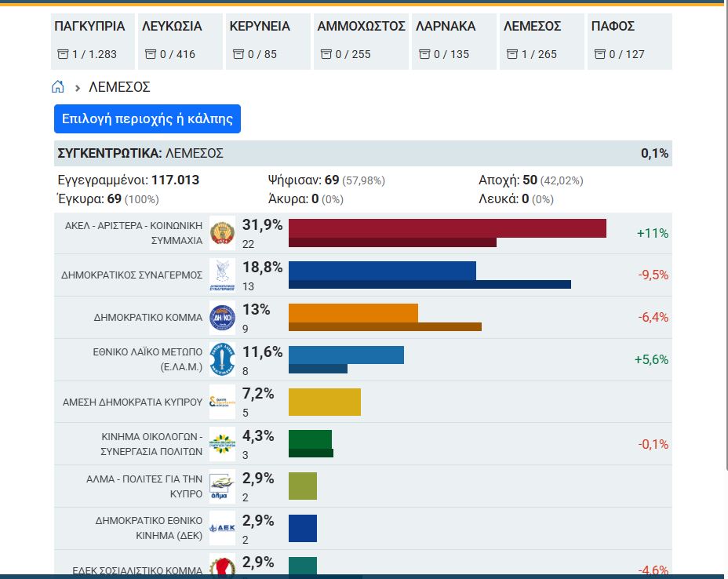Show ΛΑΡΝΑΚΑ district results
The image size is (728, 579).
tap(453, 42)
